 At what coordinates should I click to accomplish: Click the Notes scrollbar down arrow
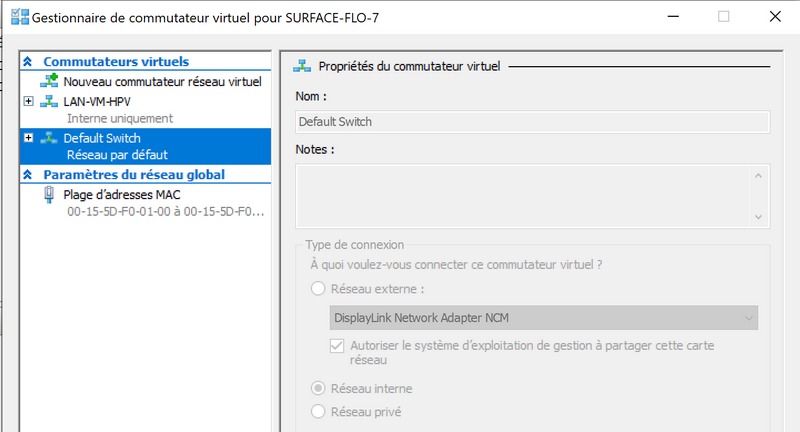coord(759,216)
